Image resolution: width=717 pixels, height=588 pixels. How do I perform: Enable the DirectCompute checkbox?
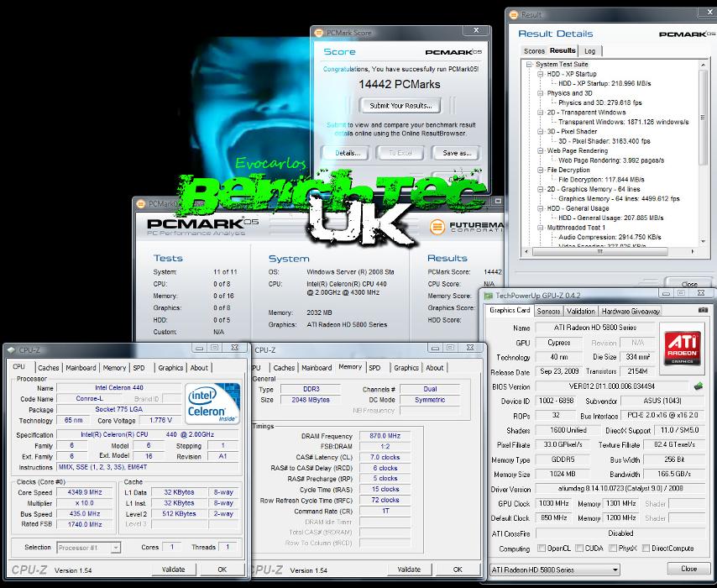[x=646, y=549]
